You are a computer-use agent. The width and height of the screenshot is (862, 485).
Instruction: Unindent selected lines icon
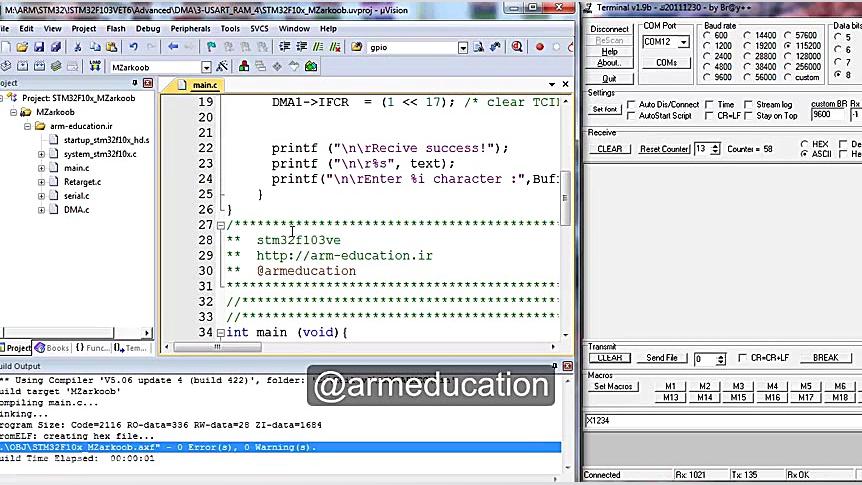click(x=301, y=47)
